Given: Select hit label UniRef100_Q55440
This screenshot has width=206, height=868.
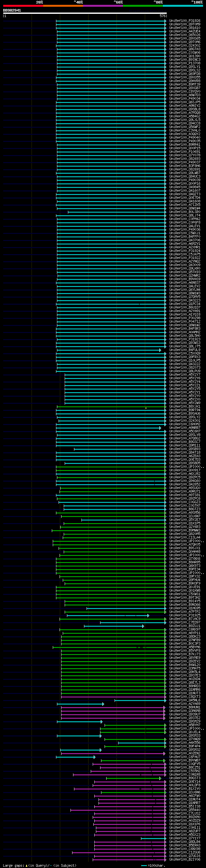Looking at the screenshot, I should click(185, 810).
